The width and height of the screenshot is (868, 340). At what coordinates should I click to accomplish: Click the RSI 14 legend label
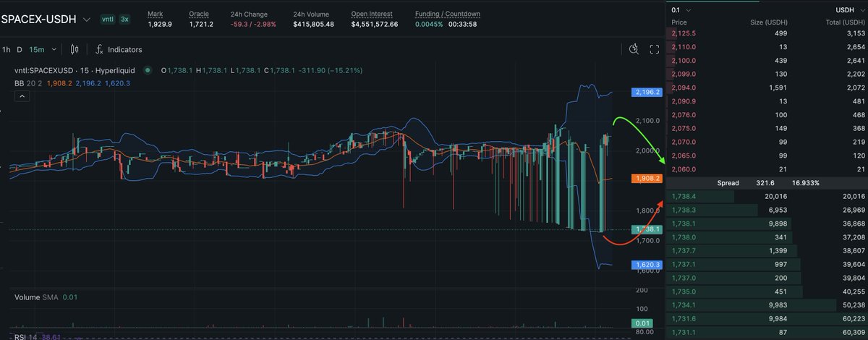click(24, 338)
